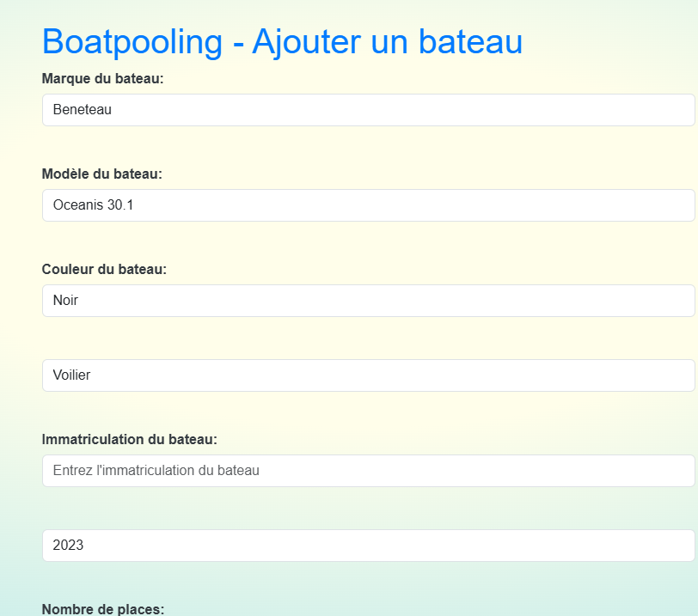Click the Marque du bateau field containing Beneteau

pos(369,110)
